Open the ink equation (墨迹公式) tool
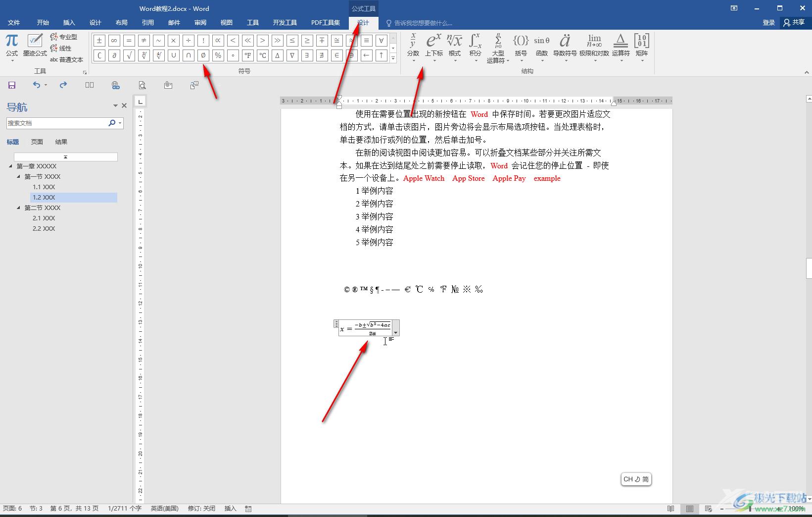The image size is (812, 517). click(35, 46)
